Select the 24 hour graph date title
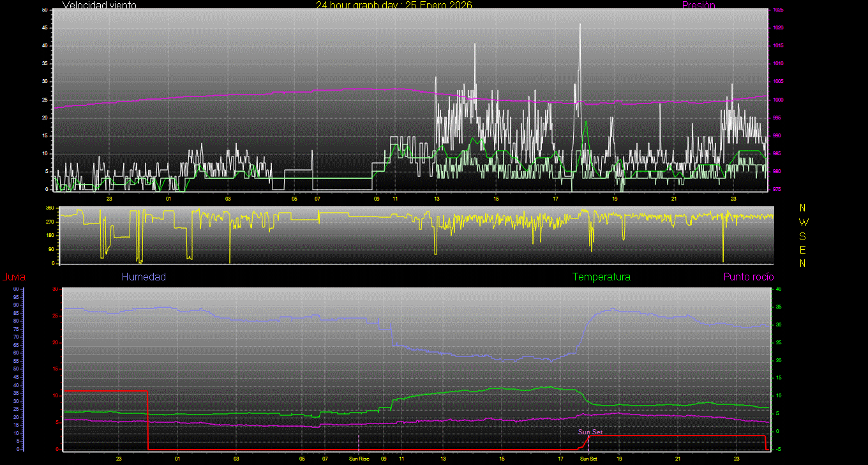 click(x=394, y=5)
